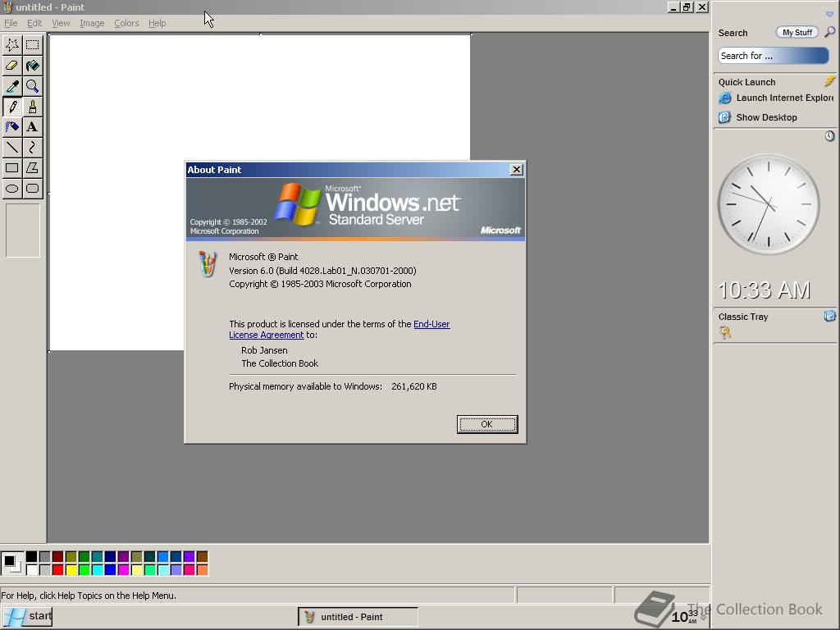Select the rectangular Select tool

33,45
